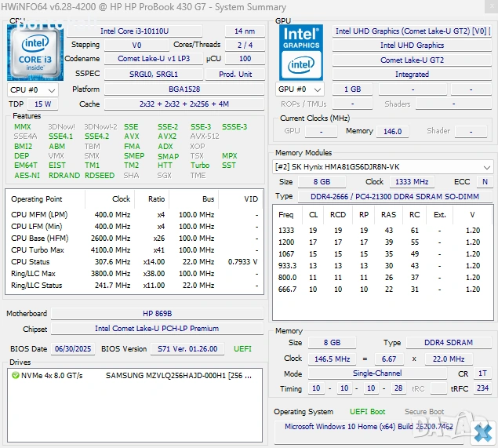Click the Secure Boot indicator

tap(424, 412)
